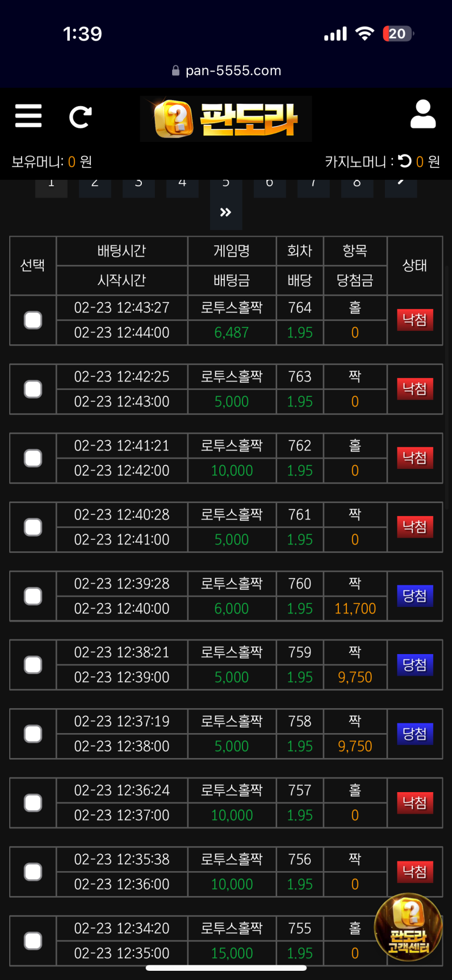Tap the pan-5555.com URL field
This screenshot has height=980, width=452.
(233, 71)
